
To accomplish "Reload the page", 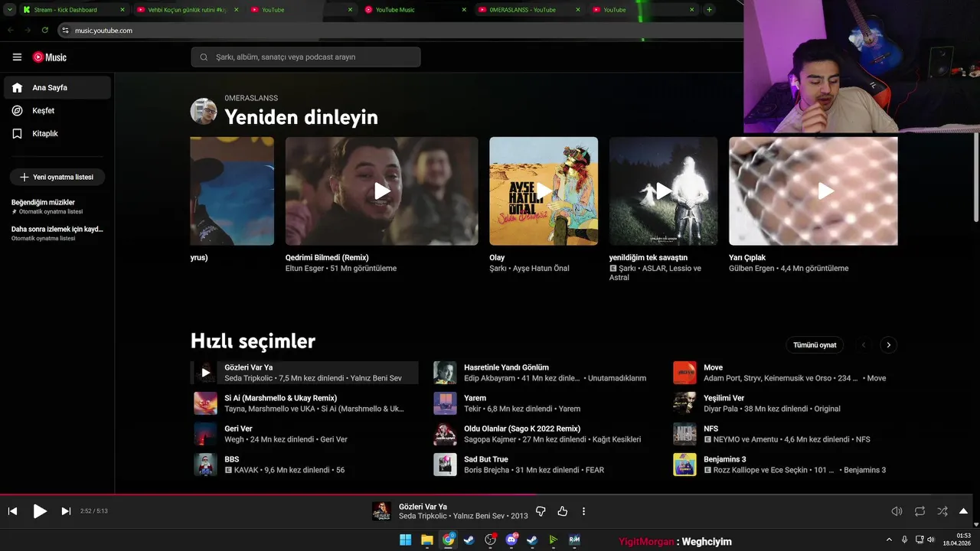I will coord(45,31).
